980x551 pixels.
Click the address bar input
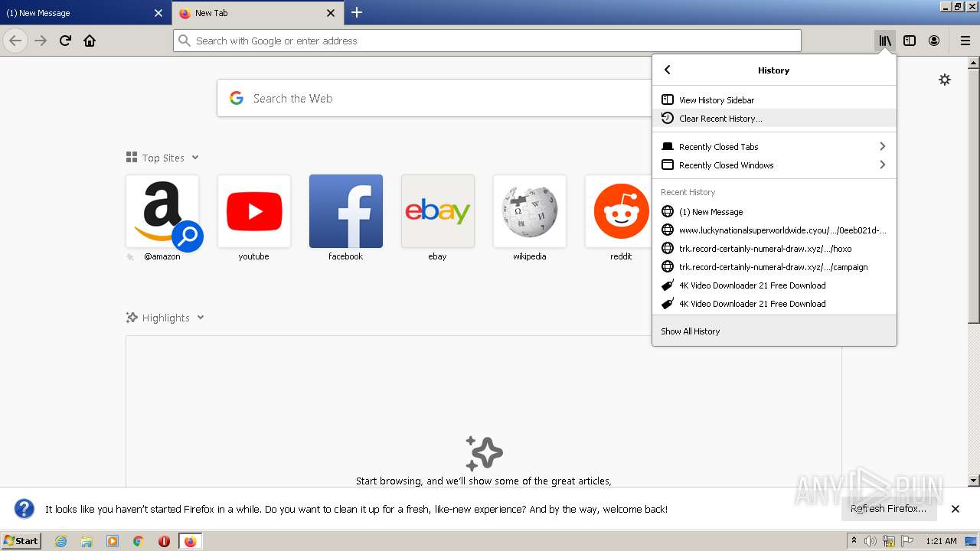pyautogui.click(x=487, y=41)
